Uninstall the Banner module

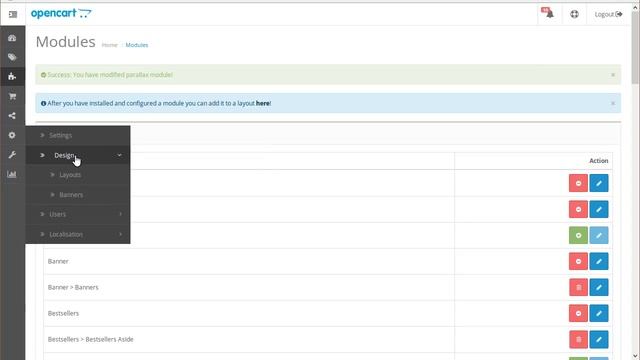(x=578, y=261)
